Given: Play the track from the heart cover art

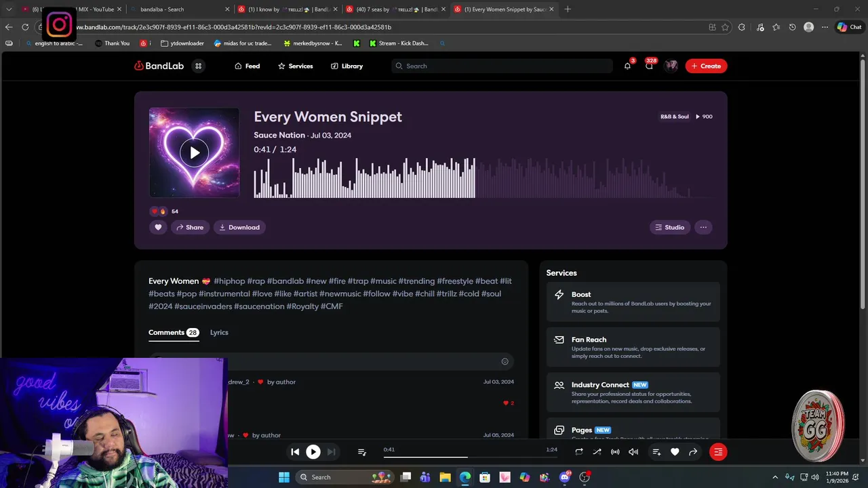Looking at the screenshot, I should tap(195, 152).
